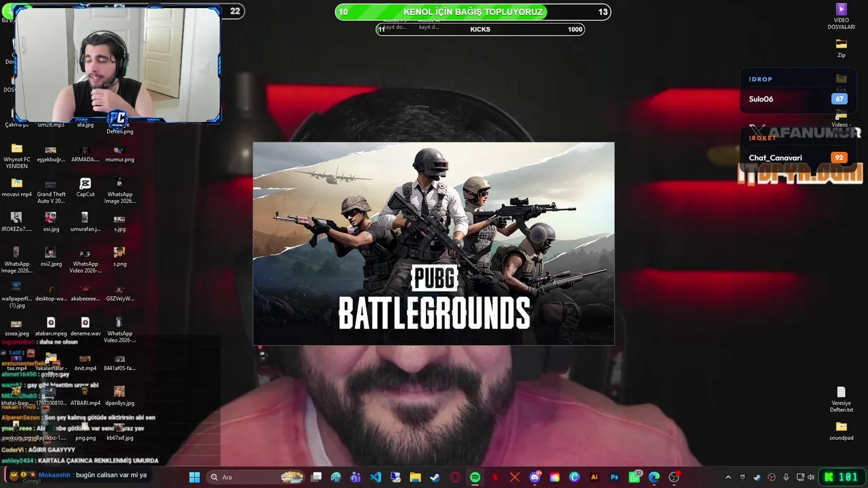Select the mumur.png desktop file
Screen dimensions: 868x488
coord(119,153)
